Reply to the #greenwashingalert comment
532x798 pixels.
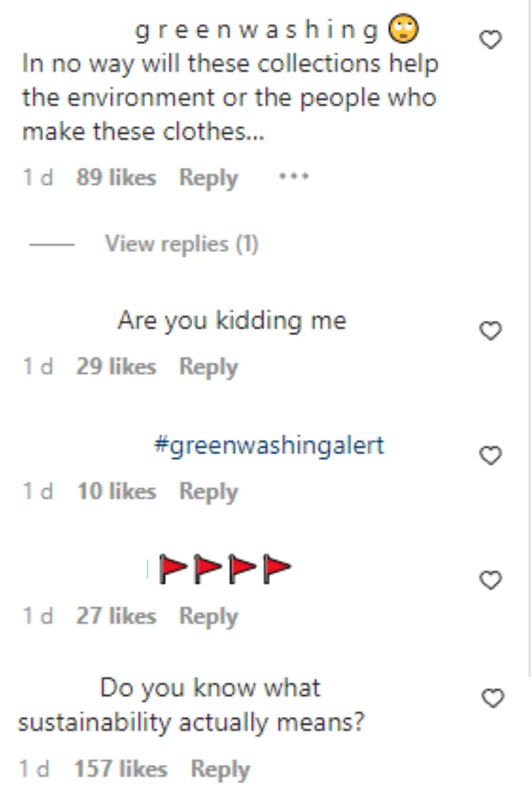point(208,491)
